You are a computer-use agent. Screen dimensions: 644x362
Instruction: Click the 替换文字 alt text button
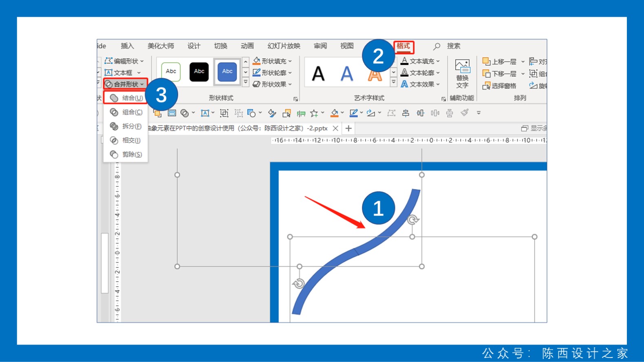(x=462, y=74)
